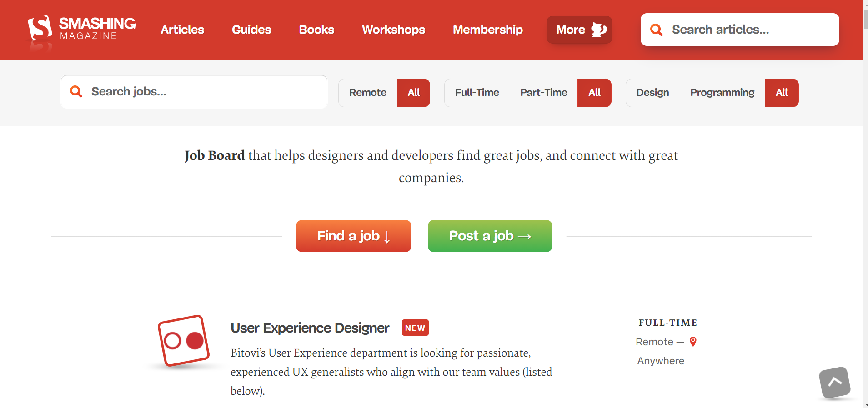Image resolution: width=868 pixels, height=408 pixels.
Task: Click the magnifier icon in job search
Action: (76, 92)
